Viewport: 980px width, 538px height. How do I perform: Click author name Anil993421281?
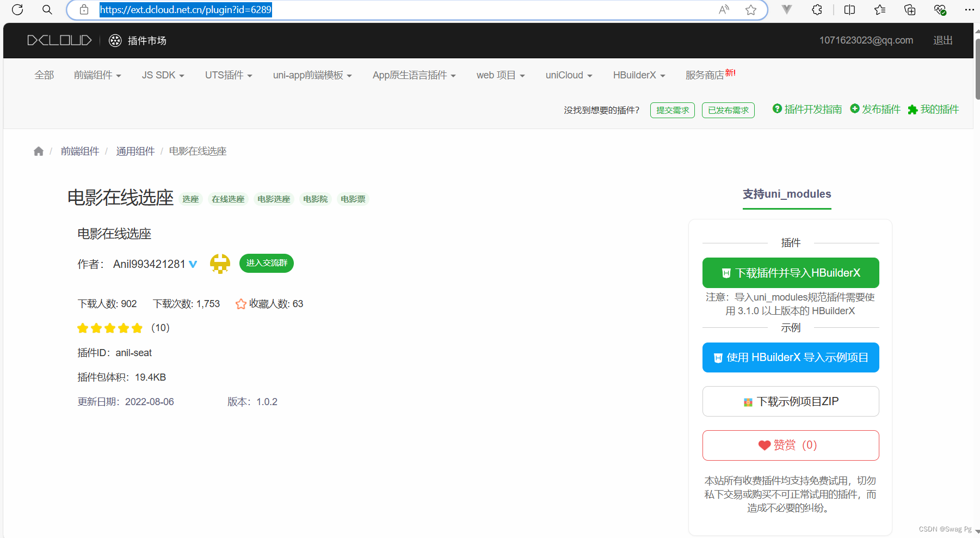point(149,264)
